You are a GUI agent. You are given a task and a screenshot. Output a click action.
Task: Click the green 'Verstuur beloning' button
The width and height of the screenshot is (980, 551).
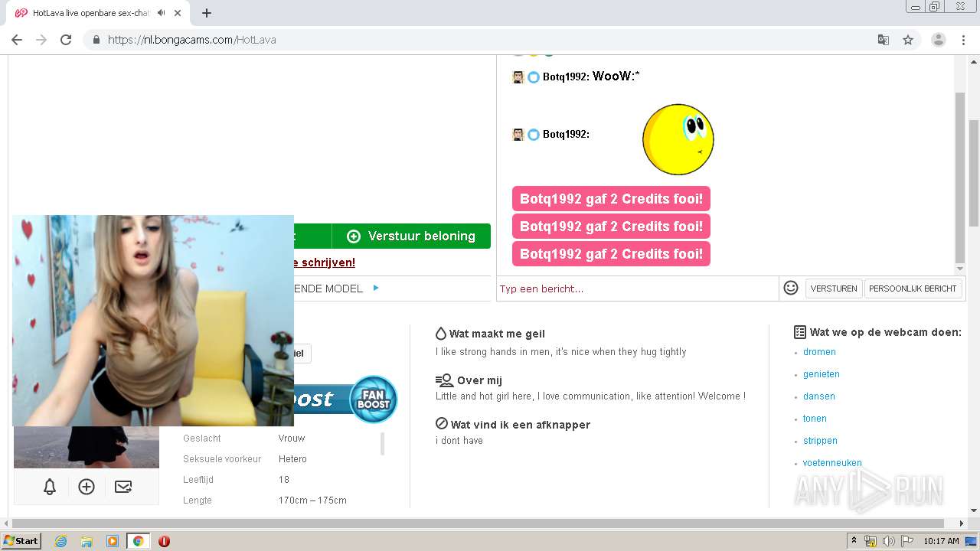click(411, 236)
